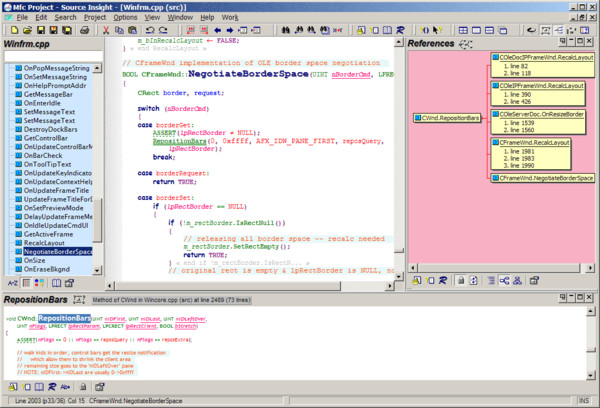The image size is (600, 408).
Task: Click the first icon below the symbol list
Action: point(11,282)
